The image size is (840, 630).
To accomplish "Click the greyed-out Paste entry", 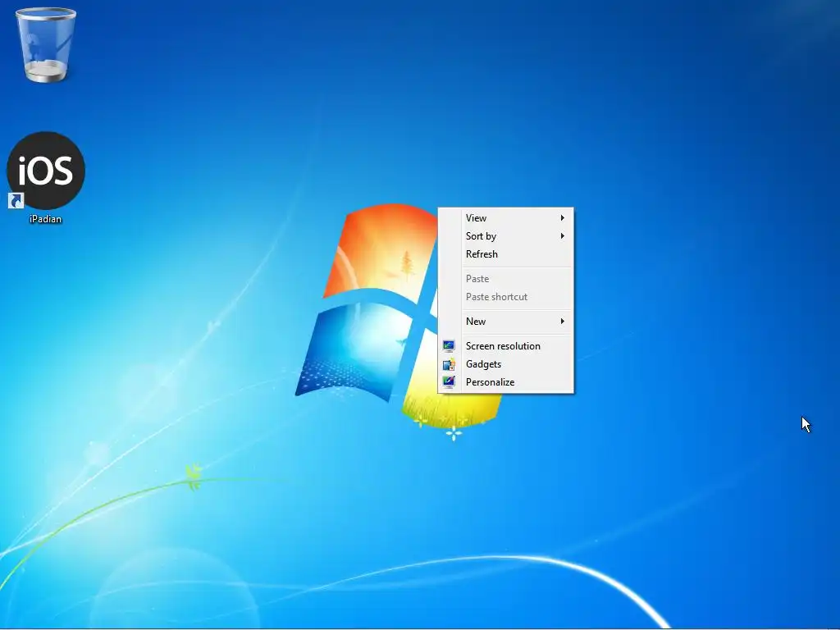I will [505, 279].
